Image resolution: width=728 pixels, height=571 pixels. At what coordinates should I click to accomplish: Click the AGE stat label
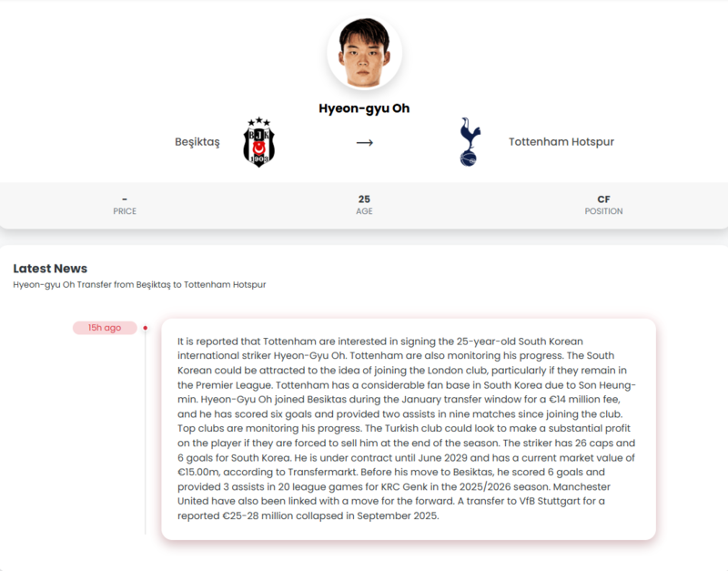365,211
